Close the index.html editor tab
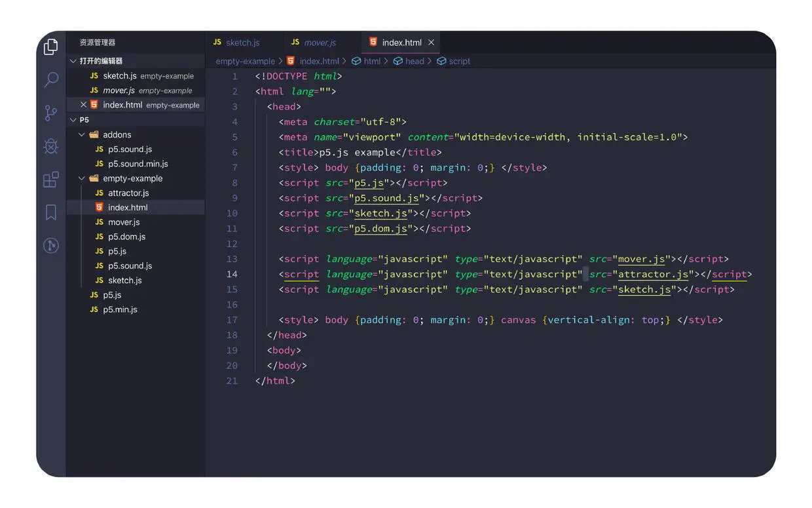Image resolution: width=812 pixels, height=508 pixels. point(431,42)
